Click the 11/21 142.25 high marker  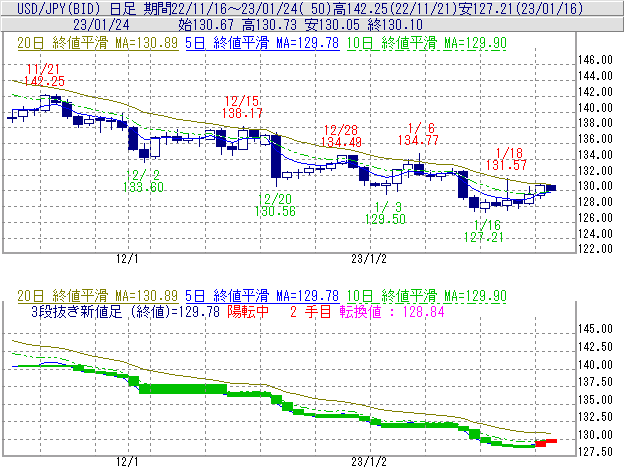44,75
